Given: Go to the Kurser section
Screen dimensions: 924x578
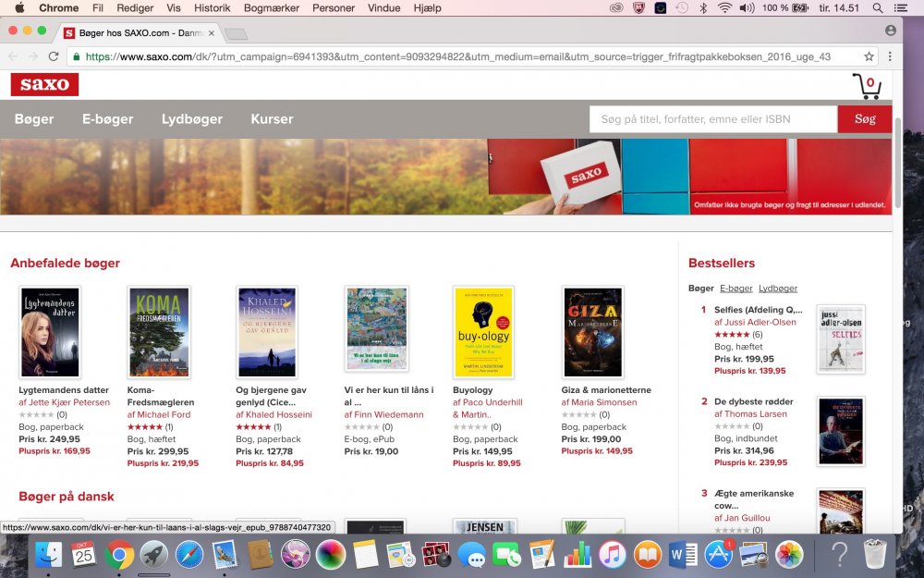Looking at the screenshot, I should (x=272, y=119).
